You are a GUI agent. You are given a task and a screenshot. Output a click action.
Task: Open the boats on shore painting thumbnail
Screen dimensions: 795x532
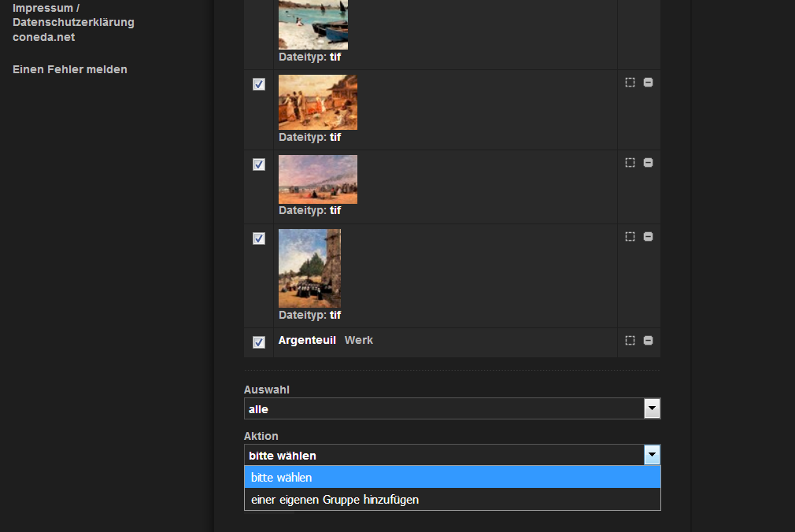(x=313, y=24)
